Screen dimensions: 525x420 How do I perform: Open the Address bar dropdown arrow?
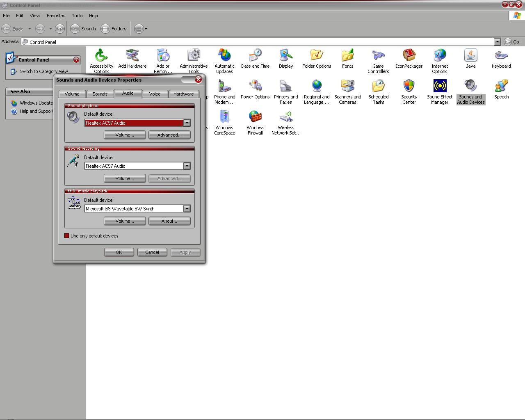497,42
